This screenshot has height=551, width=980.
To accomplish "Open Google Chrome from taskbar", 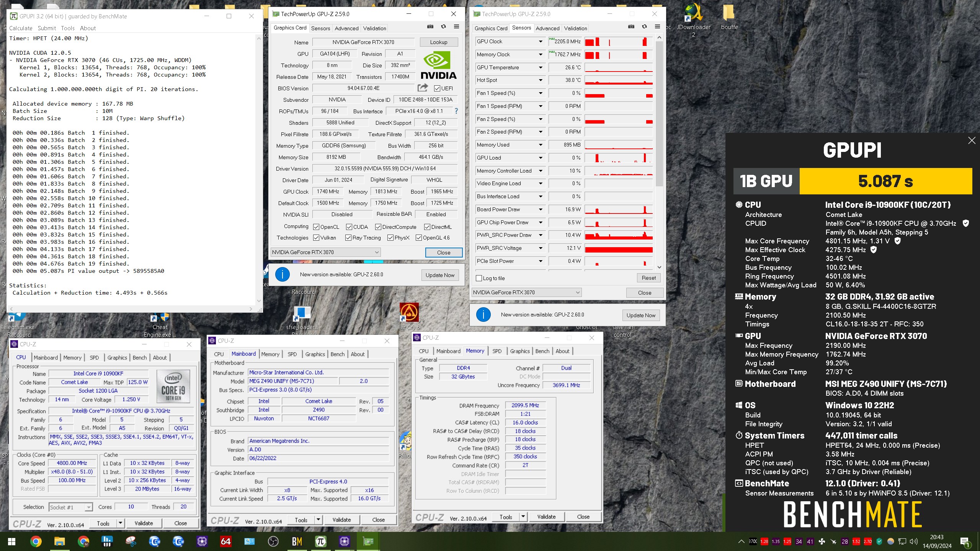I will point(36,541).
